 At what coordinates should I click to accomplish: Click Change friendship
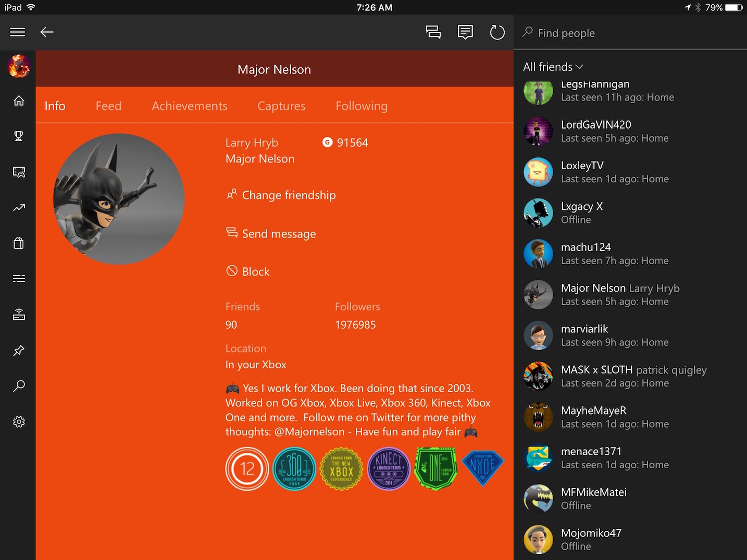point(281,195)
